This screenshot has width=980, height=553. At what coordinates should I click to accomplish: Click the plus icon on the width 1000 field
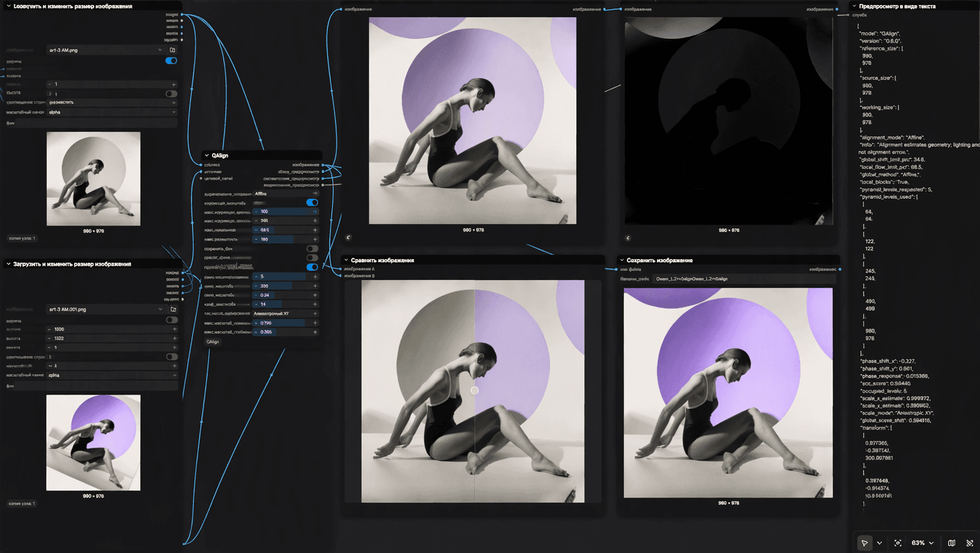[x=174, y=329]
